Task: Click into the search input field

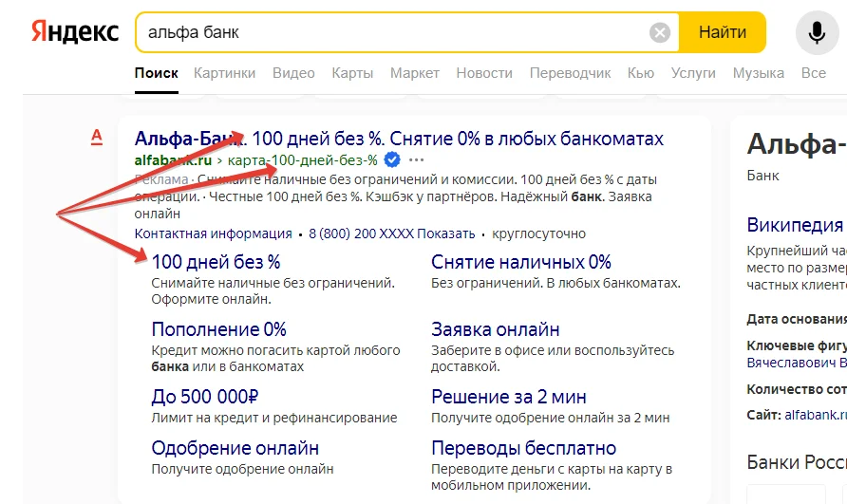Action: point(389,33)
